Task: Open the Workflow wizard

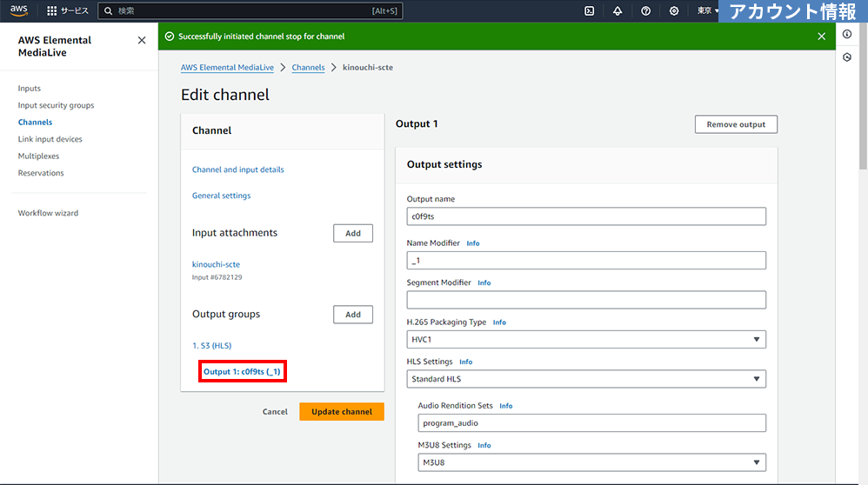Action: coord(48,213)
